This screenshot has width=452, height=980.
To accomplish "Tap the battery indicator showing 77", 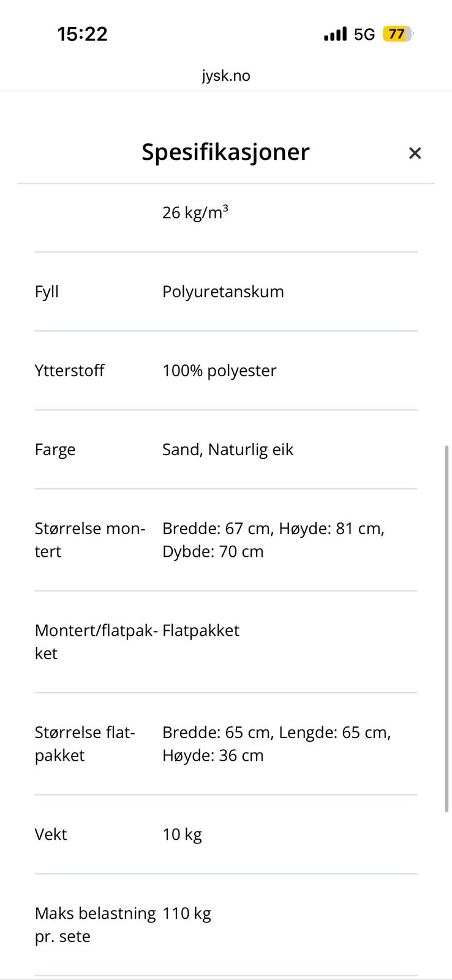I will [397, 34].
